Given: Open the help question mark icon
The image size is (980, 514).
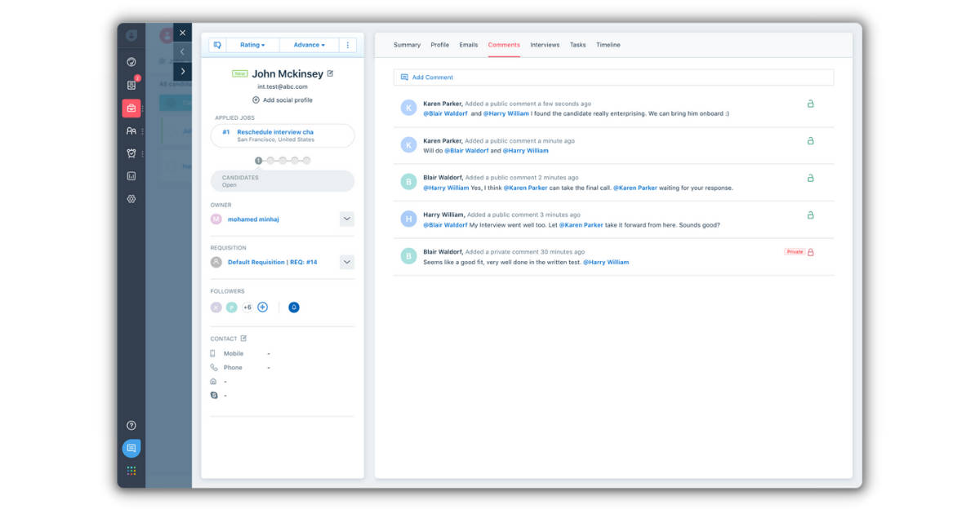Looking at the screenshot, I should coord(131,424).
